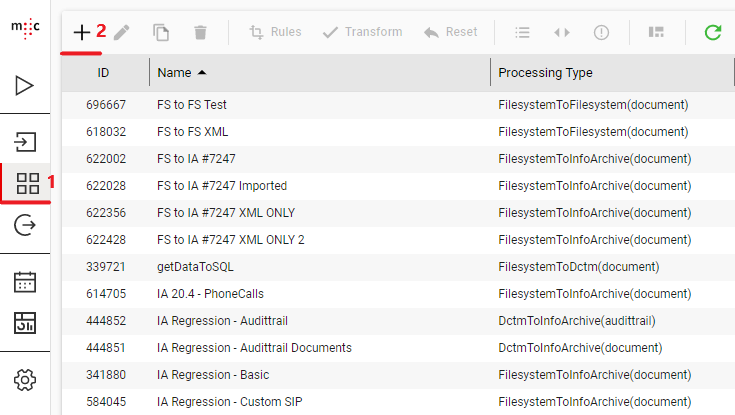Viewport: 735px width, 415px height.
Task: Open settings gear in the sidebar
Action: click(x=26, y=379)
